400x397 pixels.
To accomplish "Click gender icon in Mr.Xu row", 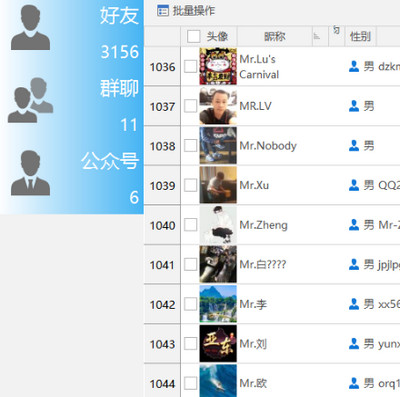I will tap(354, 185).
